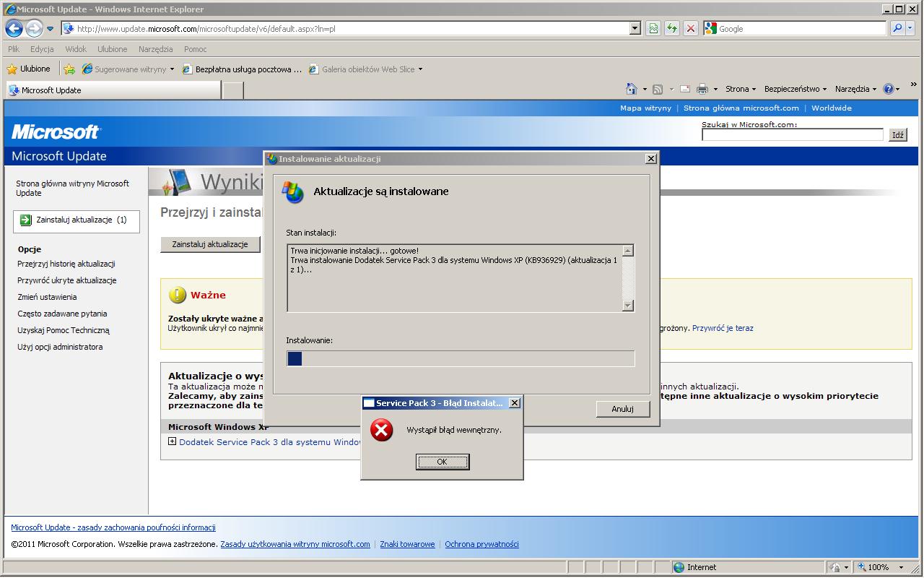Open Przywróć ukryte aktualizacje

click(x=67, y=280)
